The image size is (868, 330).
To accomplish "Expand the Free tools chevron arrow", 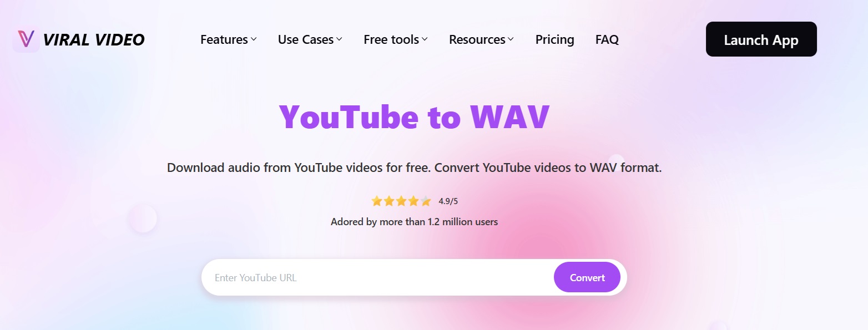I will (x=425, y=39).
